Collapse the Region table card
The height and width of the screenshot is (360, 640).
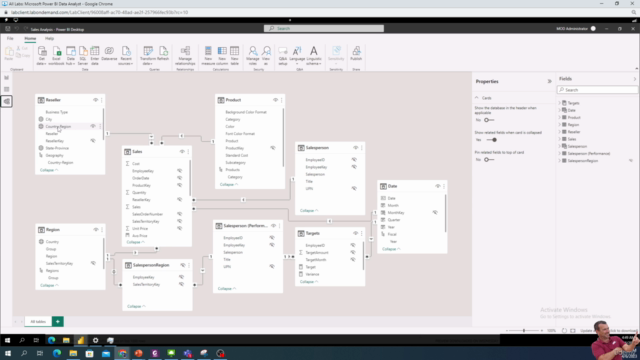pyautogui.click(x=49, y=285)
